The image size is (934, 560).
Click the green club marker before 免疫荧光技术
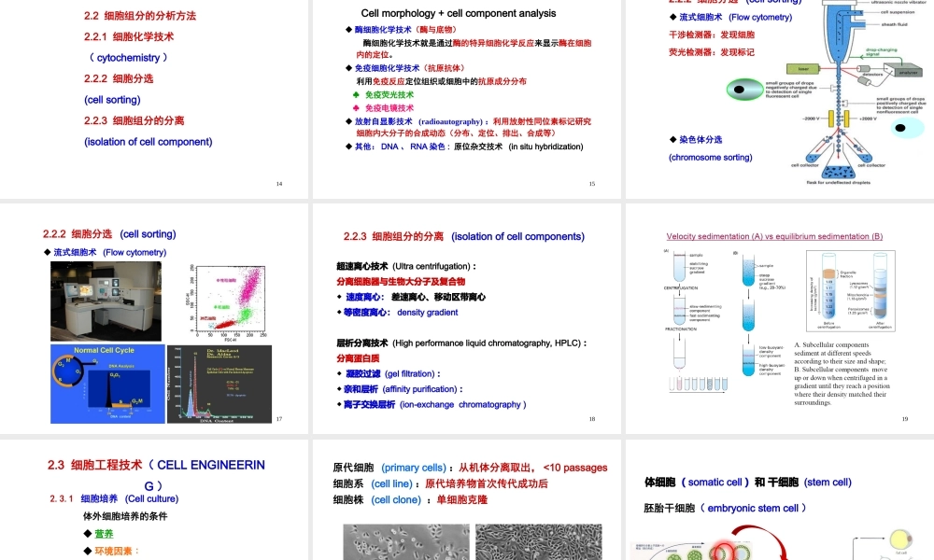point(357,94)
